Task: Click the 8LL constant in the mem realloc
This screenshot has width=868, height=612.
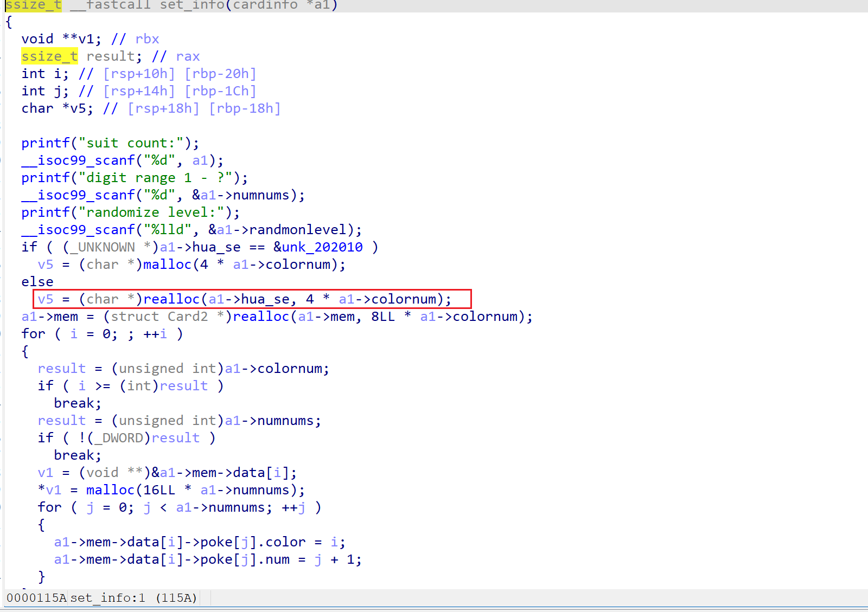Action: pyautogui.click(x=383, y=317)
